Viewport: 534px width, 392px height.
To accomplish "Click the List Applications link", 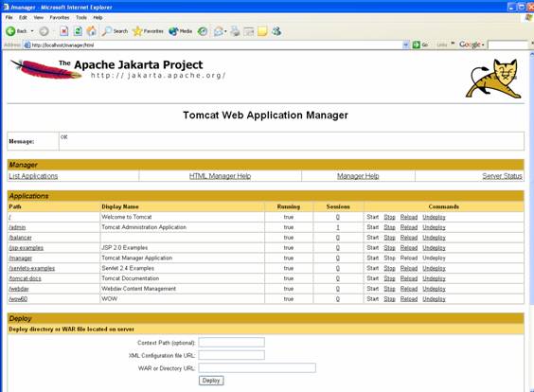I will pyautogui.click(x=33, y=176).
